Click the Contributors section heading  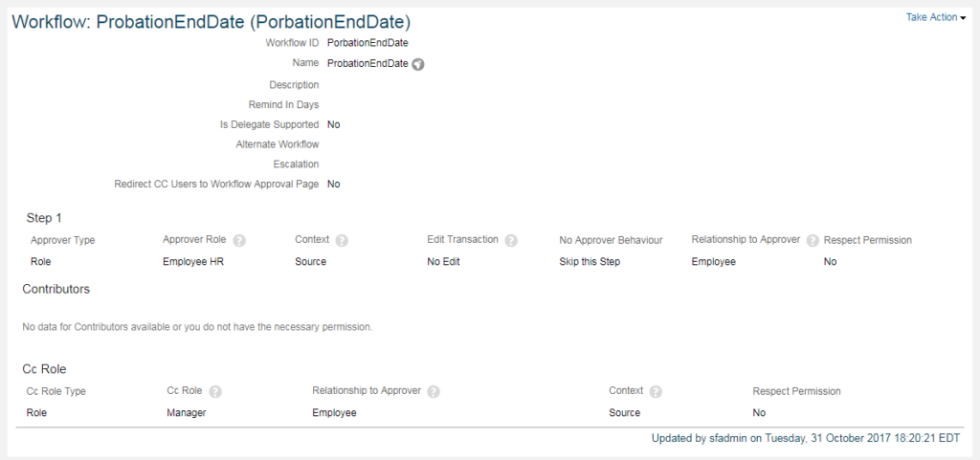tap(56, 289)
